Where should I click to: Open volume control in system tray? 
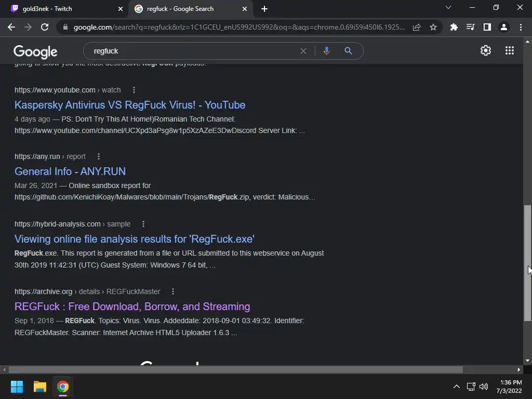tap(484, 387)
